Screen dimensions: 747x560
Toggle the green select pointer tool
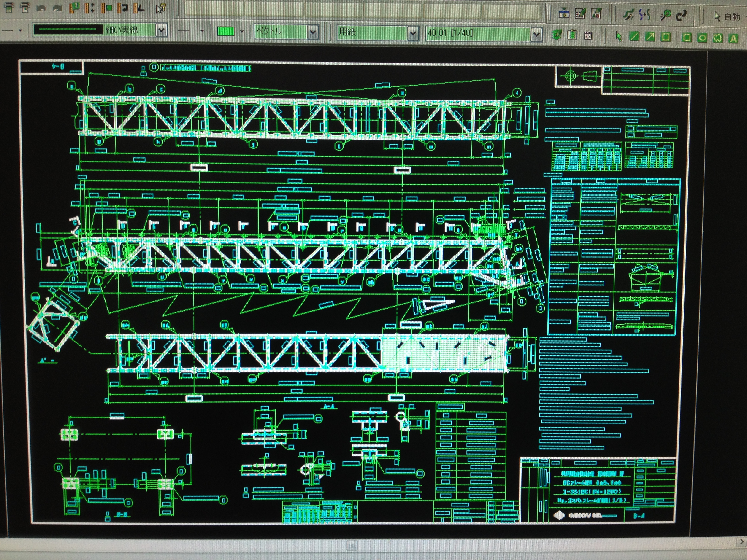point(619,36)
